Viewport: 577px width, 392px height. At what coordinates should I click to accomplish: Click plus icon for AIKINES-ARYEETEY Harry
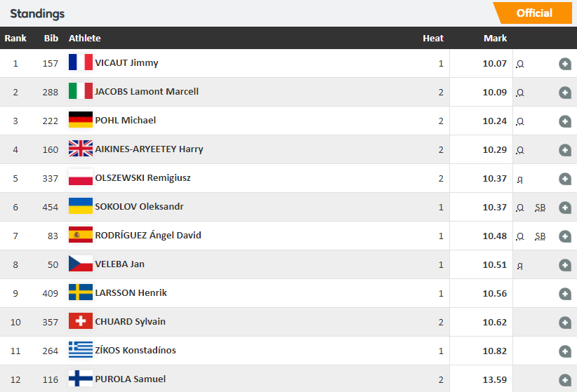[565, 149]
